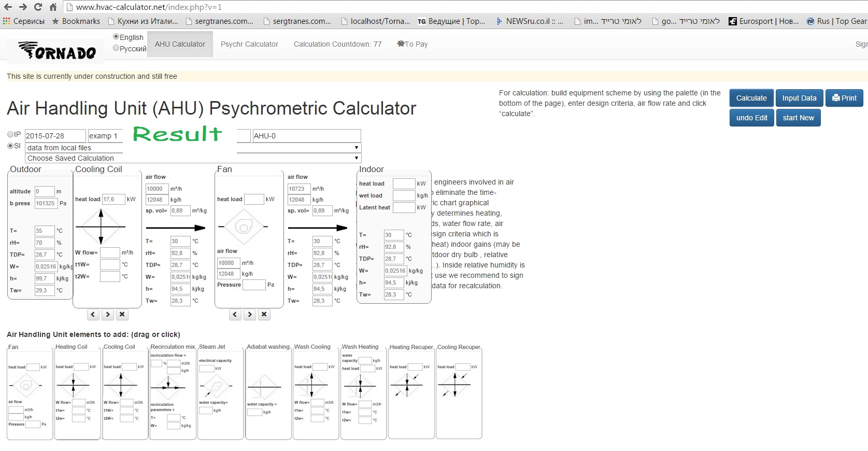This screenshot has height=451, width=868.
Task: Switch to the Psychr Calculator tab
Action: (249, 44)
